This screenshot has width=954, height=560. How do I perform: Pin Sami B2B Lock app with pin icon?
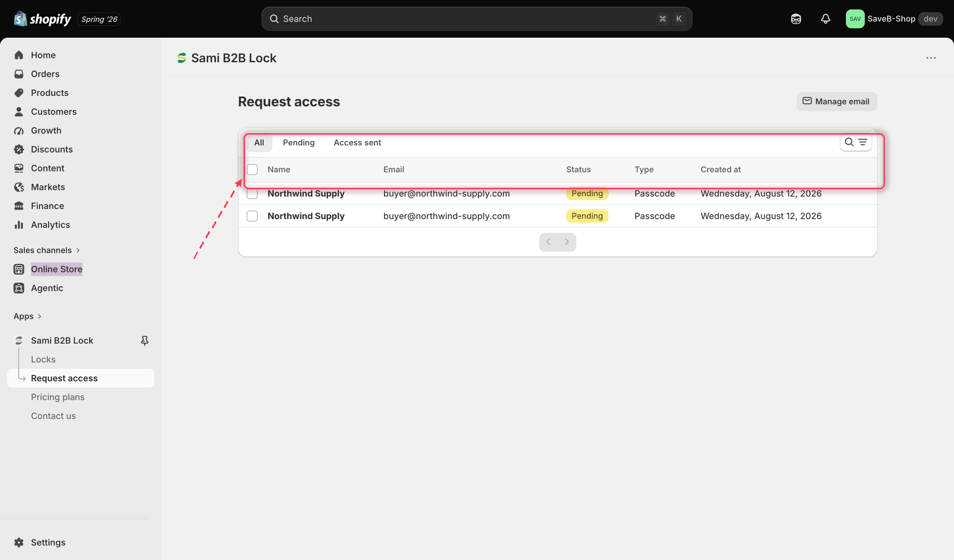click(145, 341)
